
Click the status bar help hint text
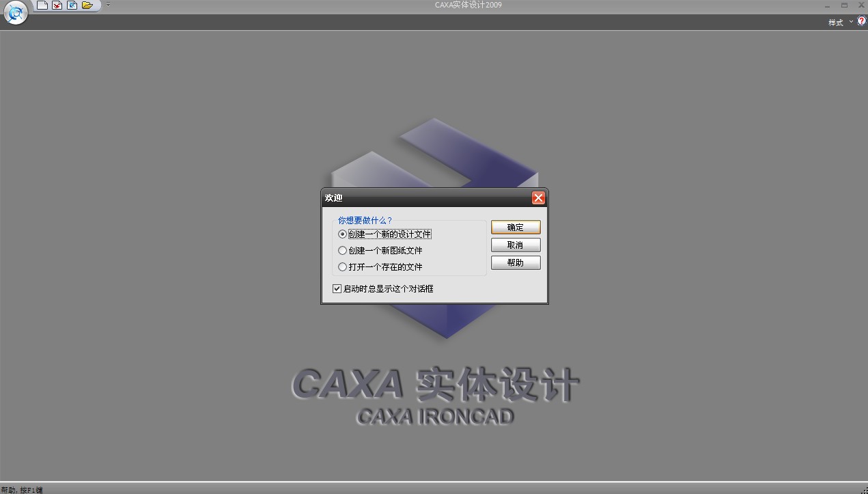tap(22, 490)
